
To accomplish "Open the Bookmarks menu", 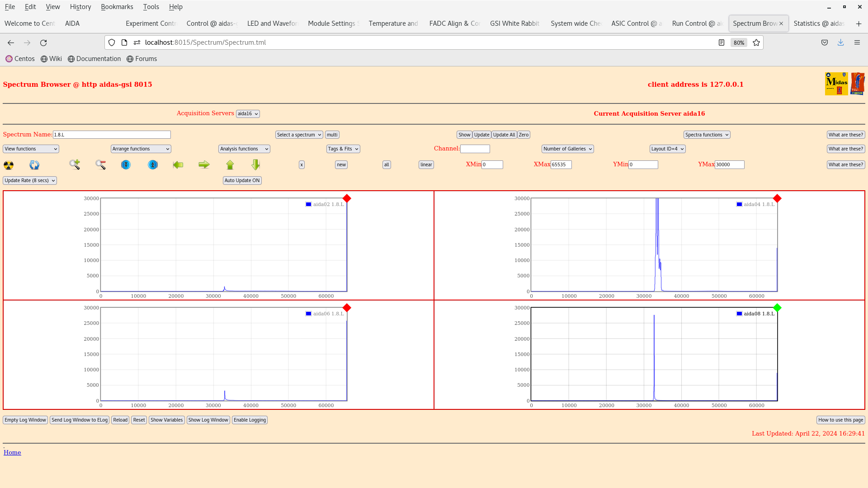I will tap(117, 7).
